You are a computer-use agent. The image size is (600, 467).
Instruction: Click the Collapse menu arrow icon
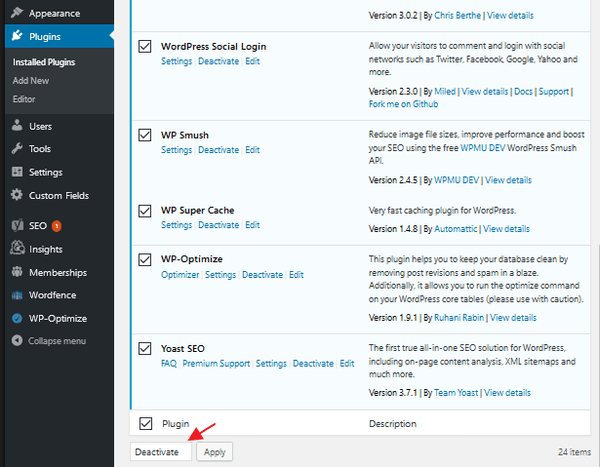tap(17, 340)
